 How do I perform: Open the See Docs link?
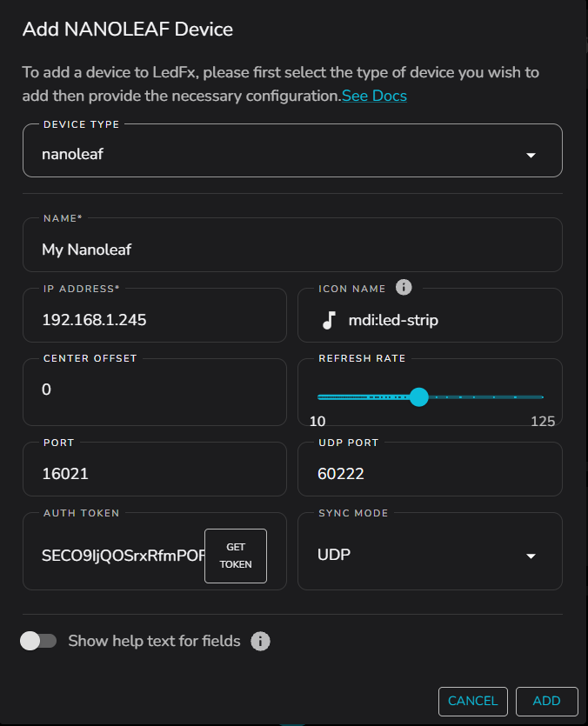(x=374, y=96)
